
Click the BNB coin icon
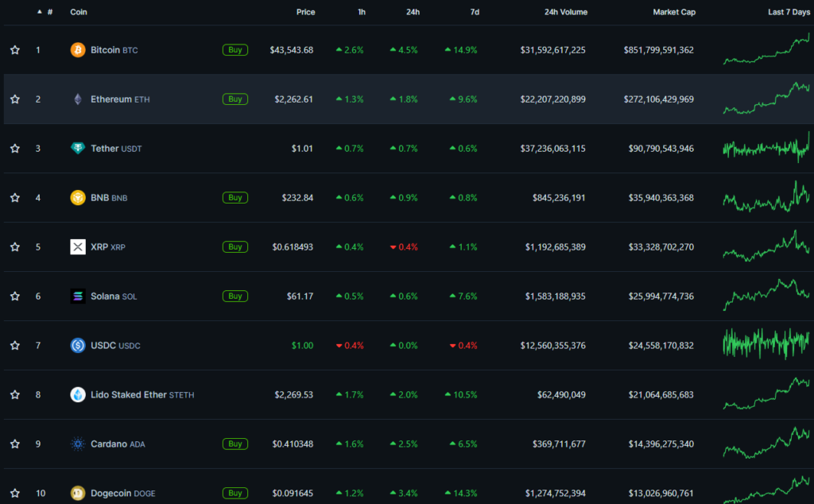coord(78,198)
